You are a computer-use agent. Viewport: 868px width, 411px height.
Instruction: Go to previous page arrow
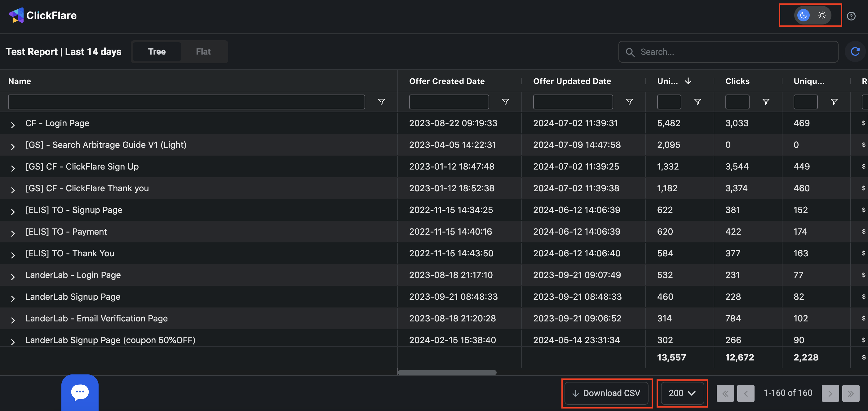[746, 393]
